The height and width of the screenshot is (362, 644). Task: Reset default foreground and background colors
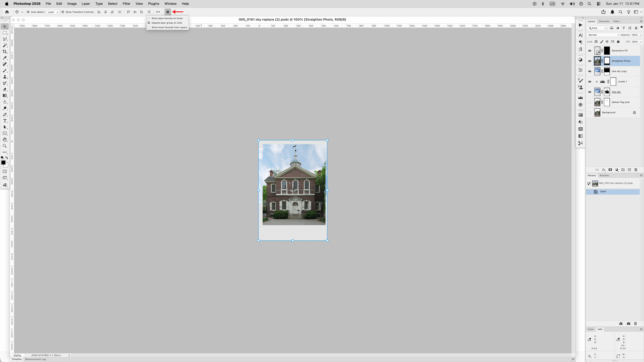click(x=2, y=158)
